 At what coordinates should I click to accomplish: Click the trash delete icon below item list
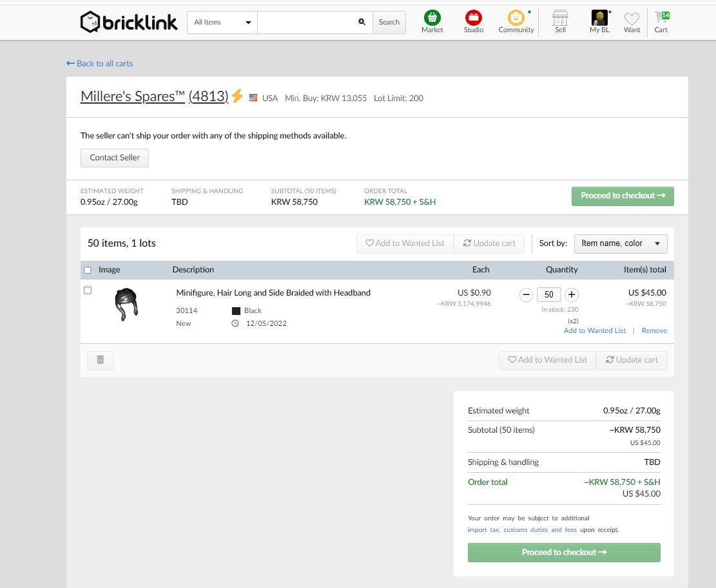[x=100, y=360]
